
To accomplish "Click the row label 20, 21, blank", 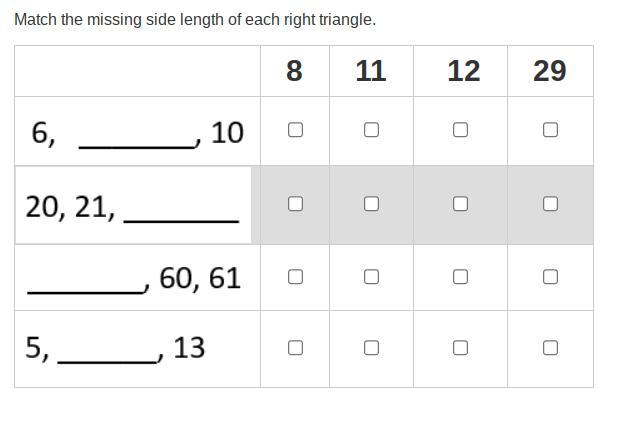I will 132,207.
